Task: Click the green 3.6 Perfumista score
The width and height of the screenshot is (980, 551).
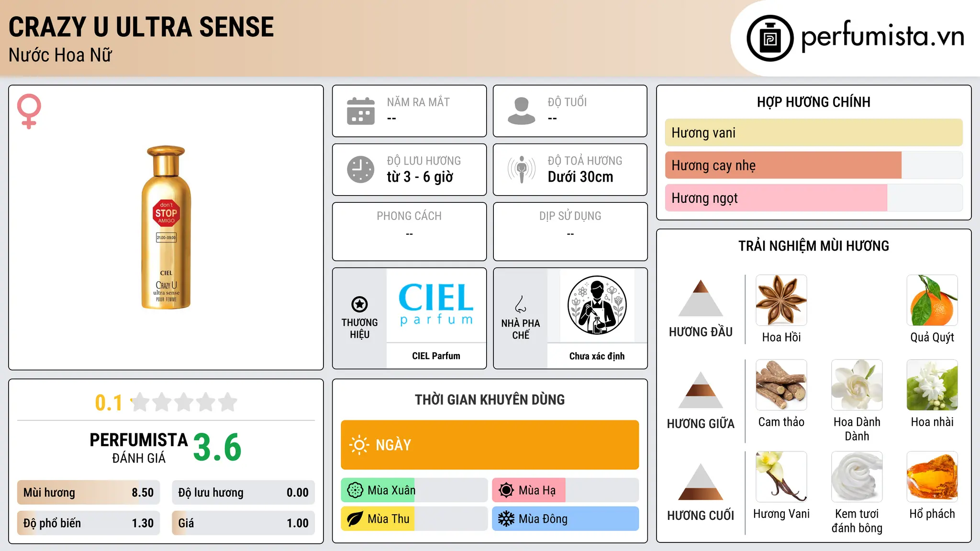Action: point(218,447)
